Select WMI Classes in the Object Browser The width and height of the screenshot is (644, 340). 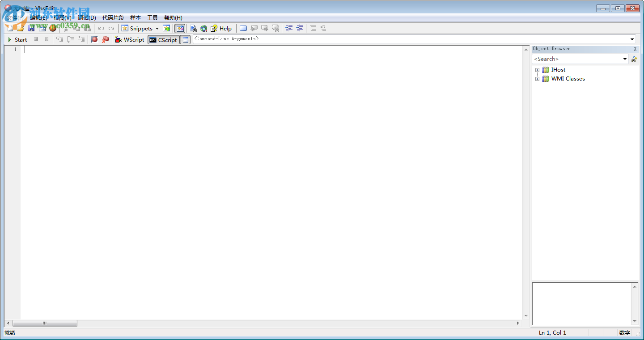tap(568, 79)
